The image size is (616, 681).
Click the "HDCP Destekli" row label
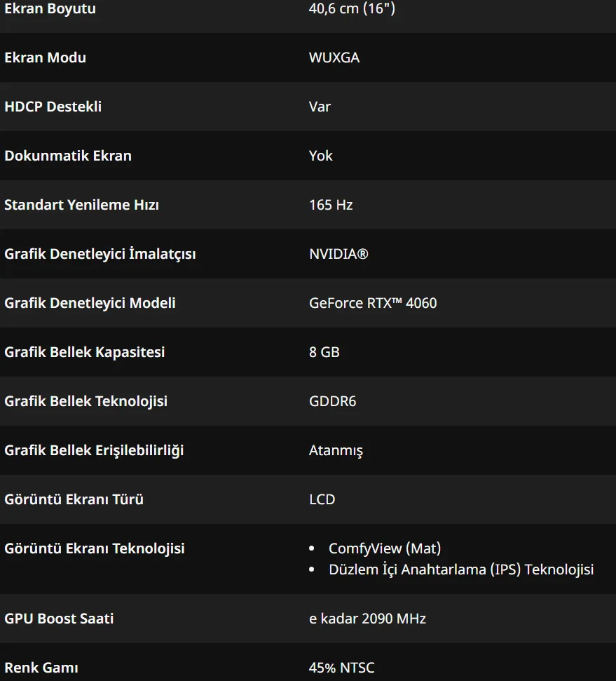[53, 107]
